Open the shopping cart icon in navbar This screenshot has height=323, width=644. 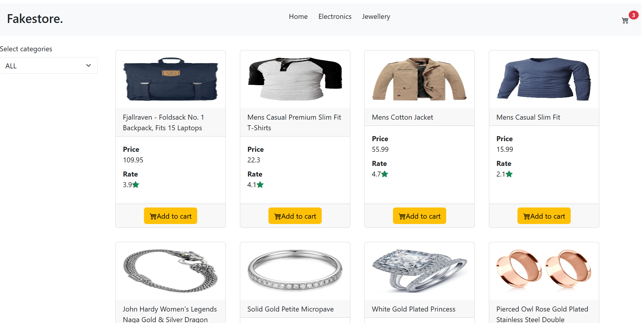[625, 21]
